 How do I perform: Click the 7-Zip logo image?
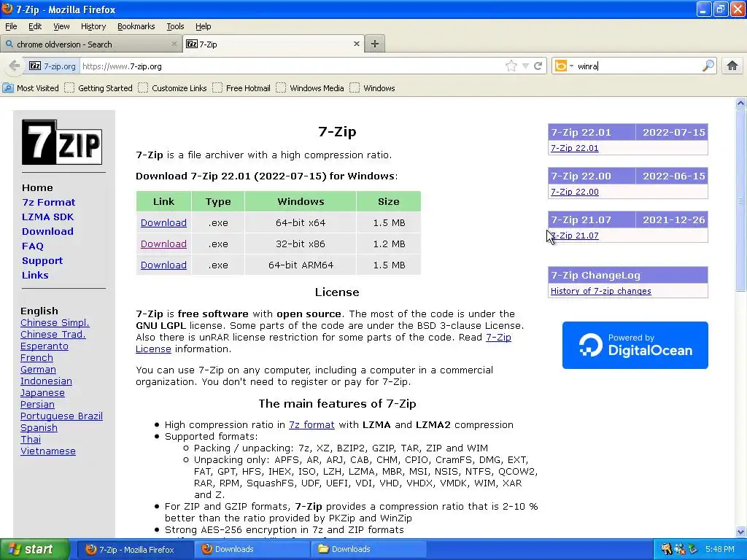[x=62, y=142]
